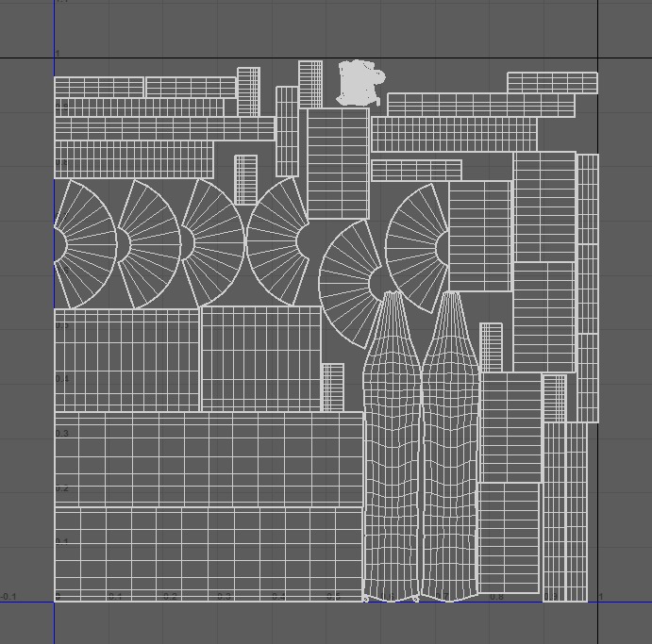
Task: Select the small narrow shell right of the right bottle top
Action: pyautogui.click(x=491, y=347)
